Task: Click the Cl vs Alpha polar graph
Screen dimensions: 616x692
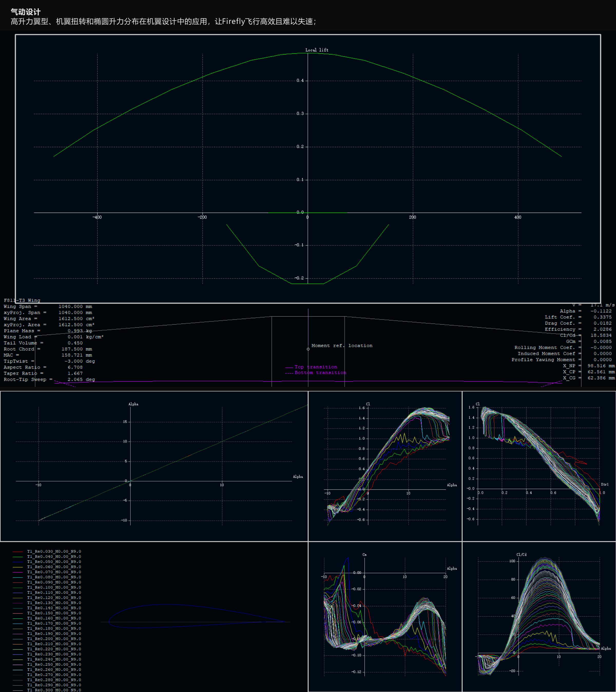Action: coord(385,466)
